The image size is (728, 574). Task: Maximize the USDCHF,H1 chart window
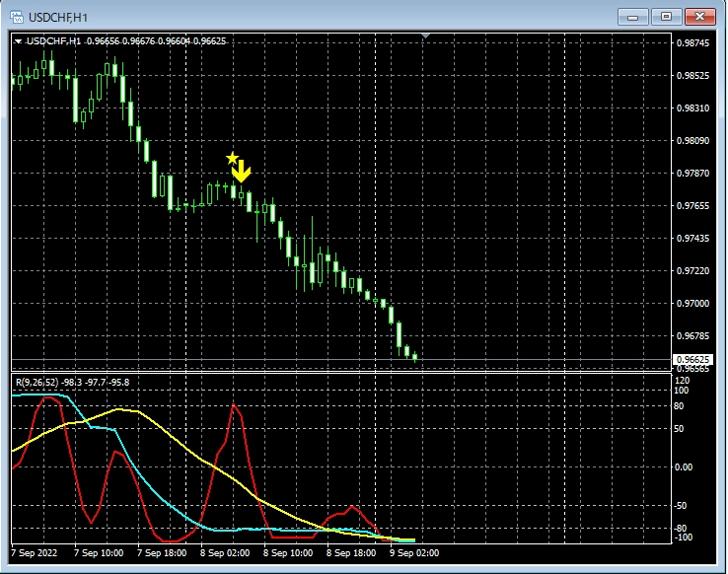666,17
